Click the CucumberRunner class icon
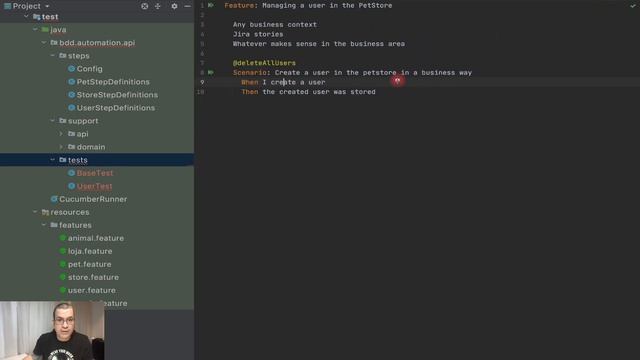The height and width of the screenshot is (360, 640). [54, 199]
